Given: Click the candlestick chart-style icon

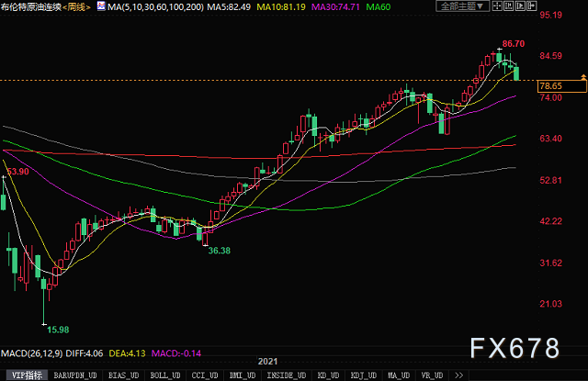Looking at the screenshot, I should click(509, 6).
